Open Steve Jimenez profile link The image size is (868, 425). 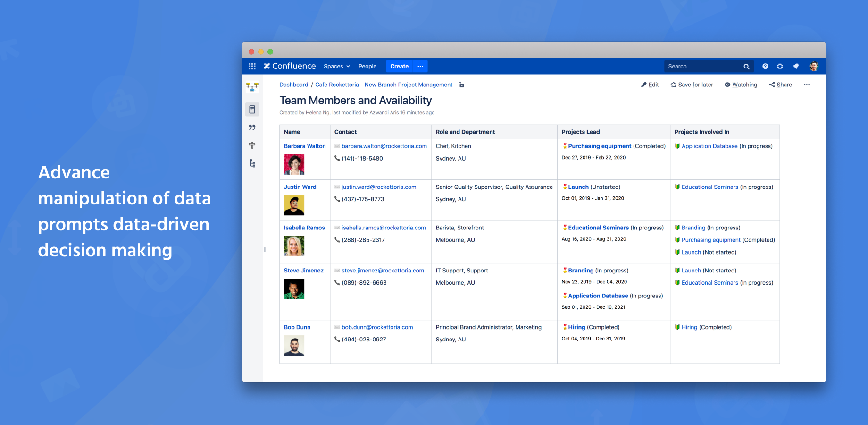click(304, 271)
